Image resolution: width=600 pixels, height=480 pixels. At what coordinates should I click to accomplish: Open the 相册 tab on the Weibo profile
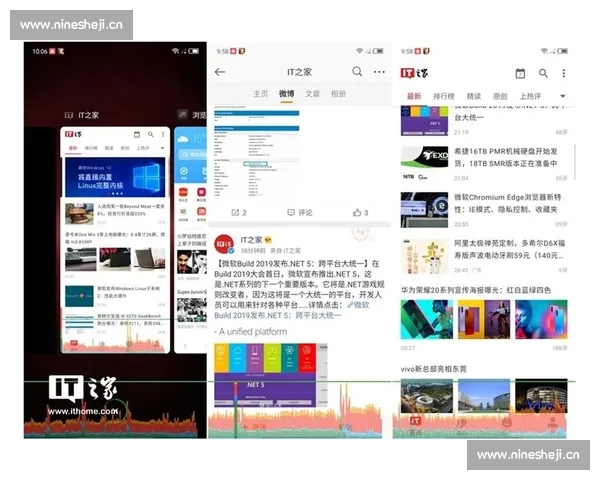point(338,94)
